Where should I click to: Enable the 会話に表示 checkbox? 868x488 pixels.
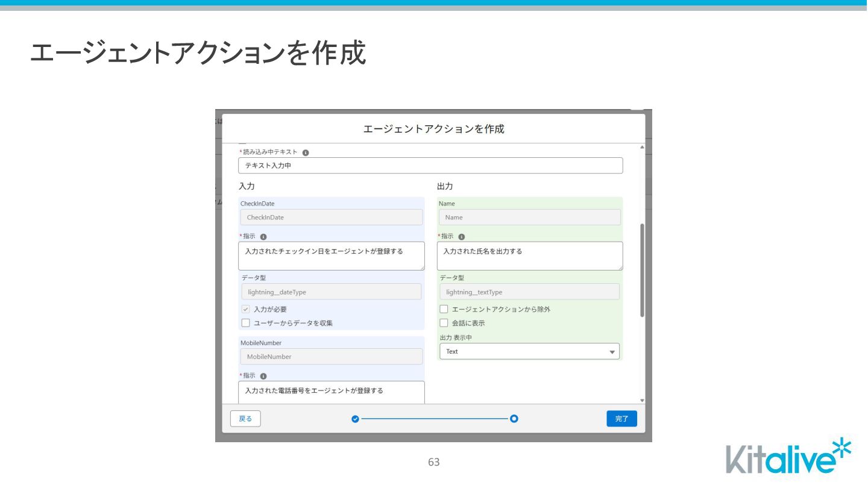[x=444, y=323]
